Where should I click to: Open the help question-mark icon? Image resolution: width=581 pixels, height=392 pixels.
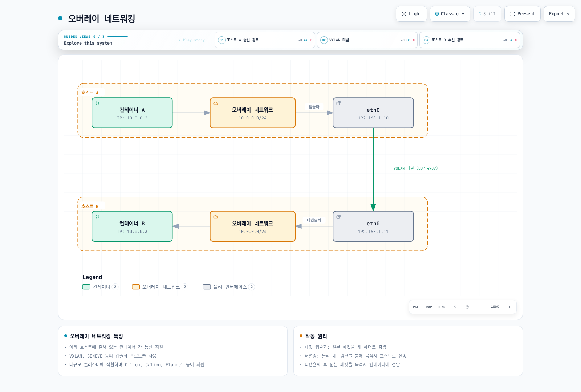pos(467,307)
